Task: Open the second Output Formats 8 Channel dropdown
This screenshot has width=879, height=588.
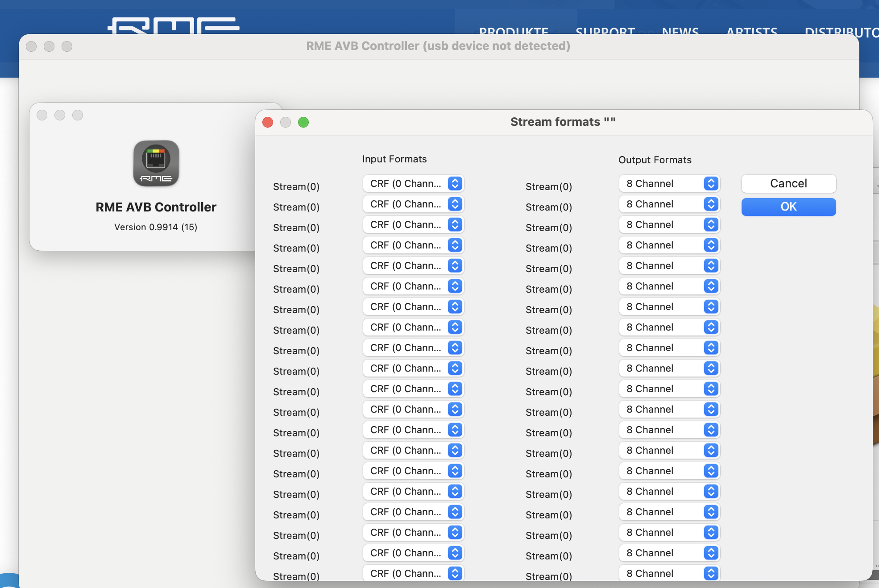Action: tap(669, 204)
